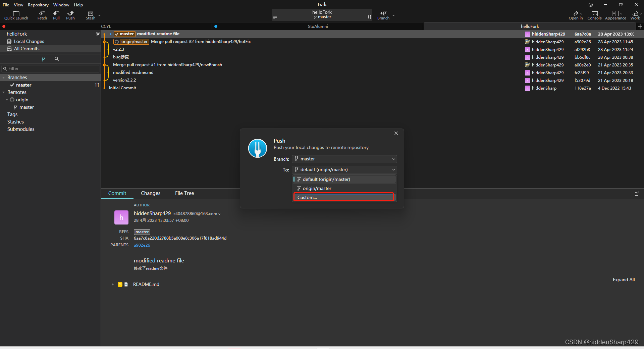
Task: Collapse the origin remote node
Action: click(x=7, y=100)
